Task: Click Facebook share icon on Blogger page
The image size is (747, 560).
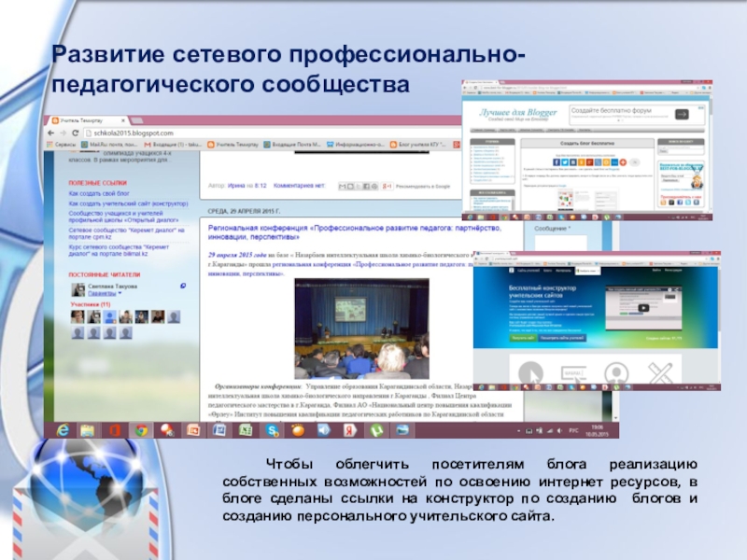Action: click(556, 162)
